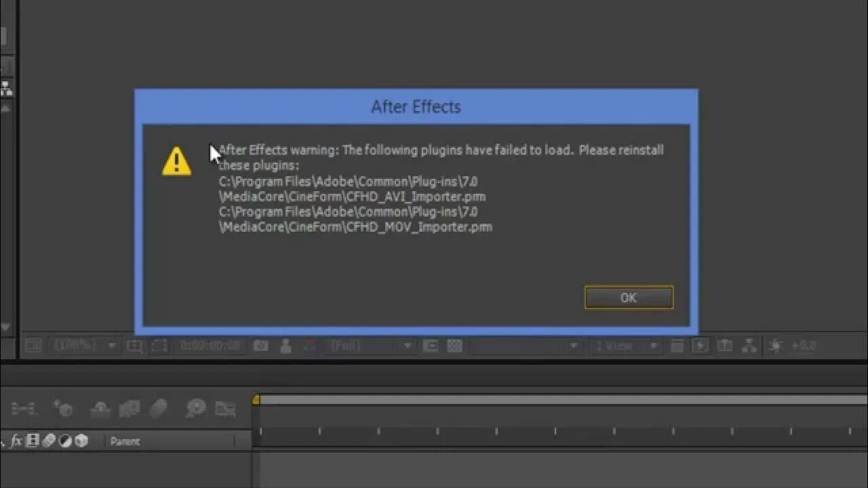Open the Show Channel color icon

tap(310, 346)
